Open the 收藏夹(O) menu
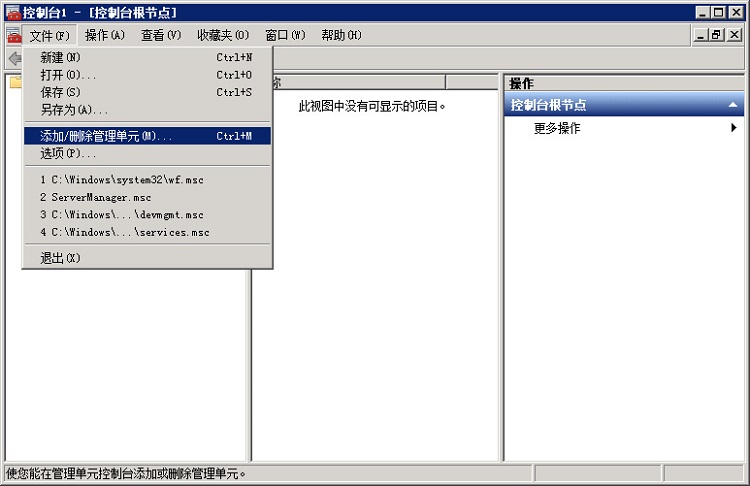This screenshot has height=486, width=750. tap(223, 35)
